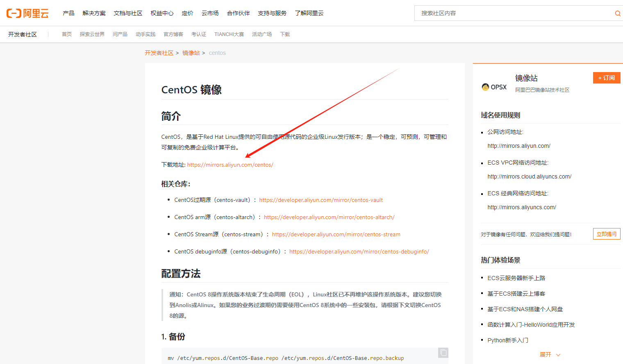Select the 下载 nav tab
This screenshot has width=623, height=364.
point(285,34)
